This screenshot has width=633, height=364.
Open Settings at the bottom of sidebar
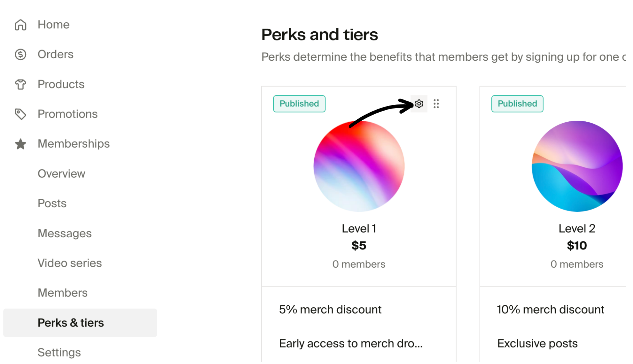(59, 352)
